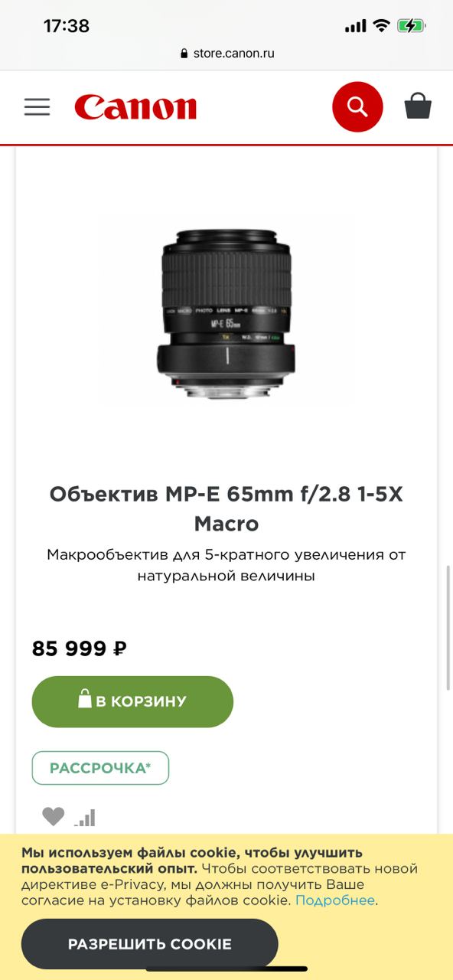
Task: Open product title «Объектив MP-E 65mm f/2.8 1-5X Macro»
Action: coord(226,509)
